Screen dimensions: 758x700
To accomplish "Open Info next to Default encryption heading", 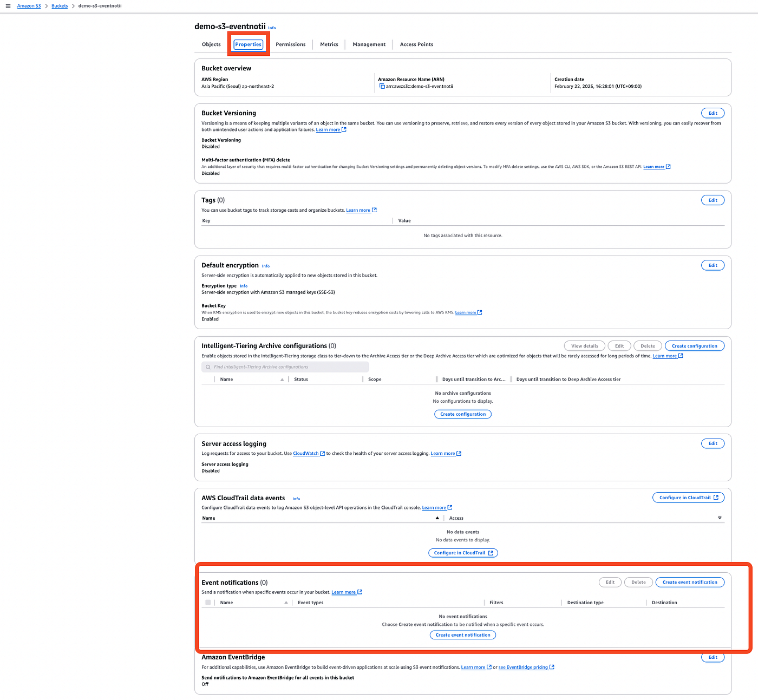I will 266,266.
